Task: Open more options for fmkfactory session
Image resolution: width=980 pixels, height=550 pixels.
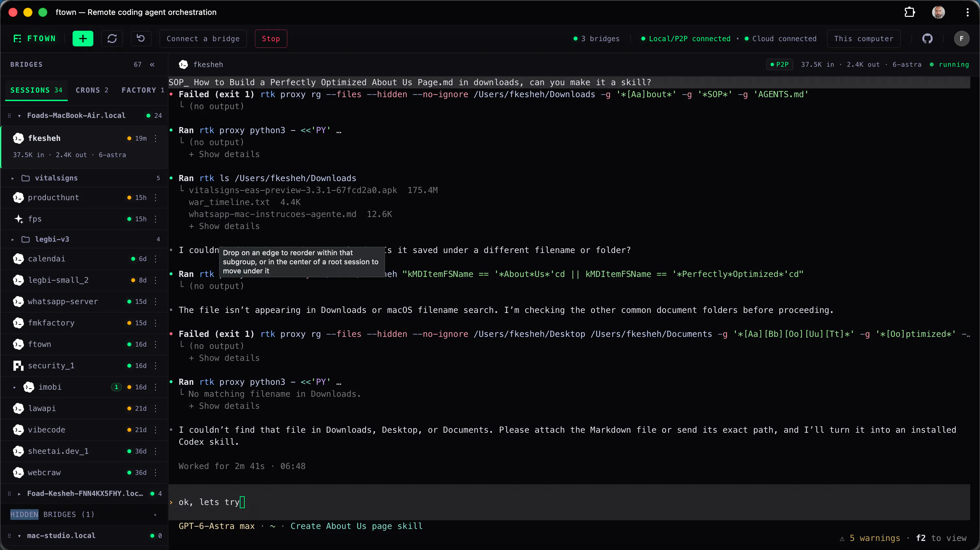Action: point(156,323)
